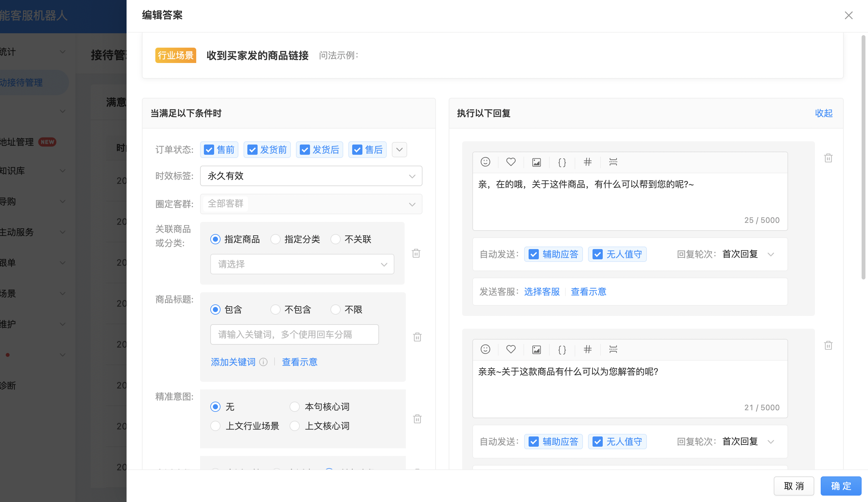
Task: Select 不限 for product title
Action: (x=336, y=310)
